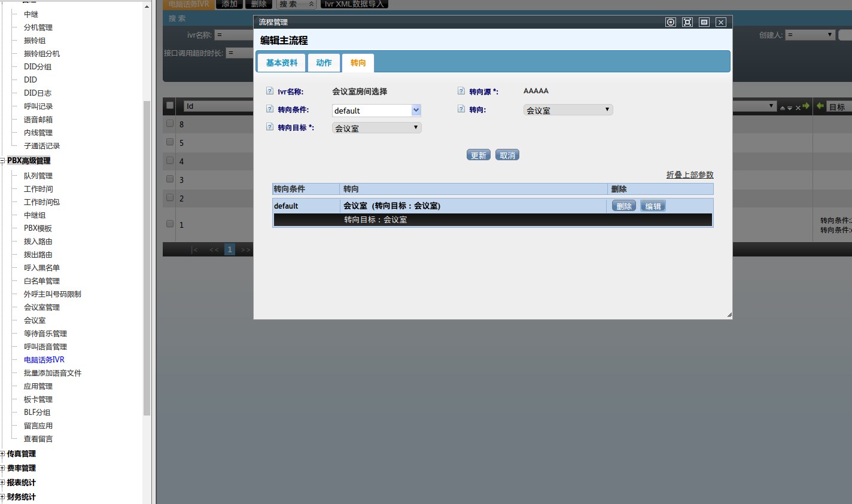Click the 折叠上部参数 link
The image size is (852, 504).
pyautogui.click(x=690, y=175)
